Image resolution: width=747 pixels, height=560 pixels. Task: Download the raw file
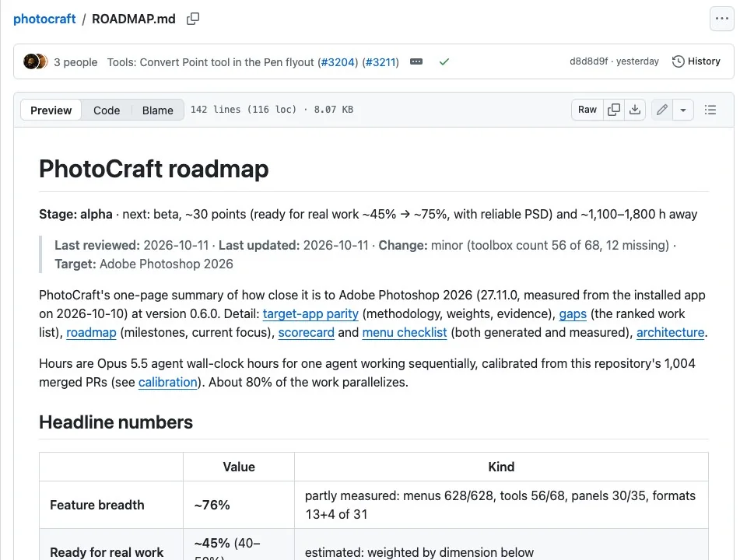(635, 110)
